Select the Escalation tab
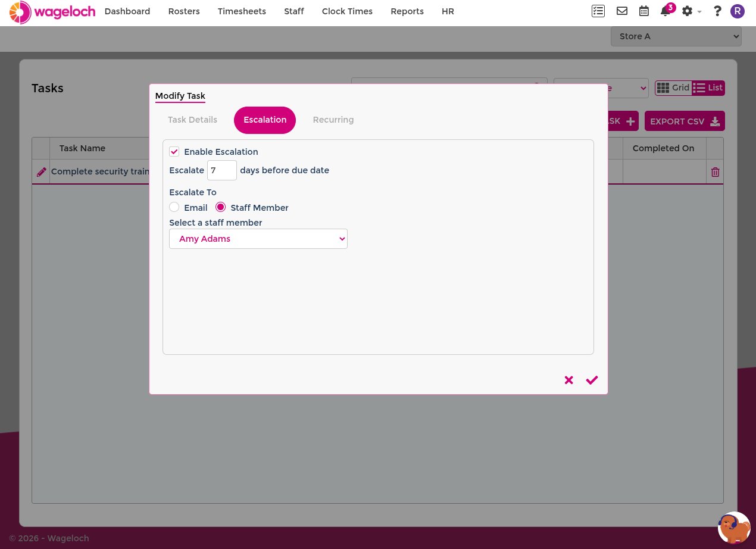Screen dimensions: 756x549 (x=265, y=120)
